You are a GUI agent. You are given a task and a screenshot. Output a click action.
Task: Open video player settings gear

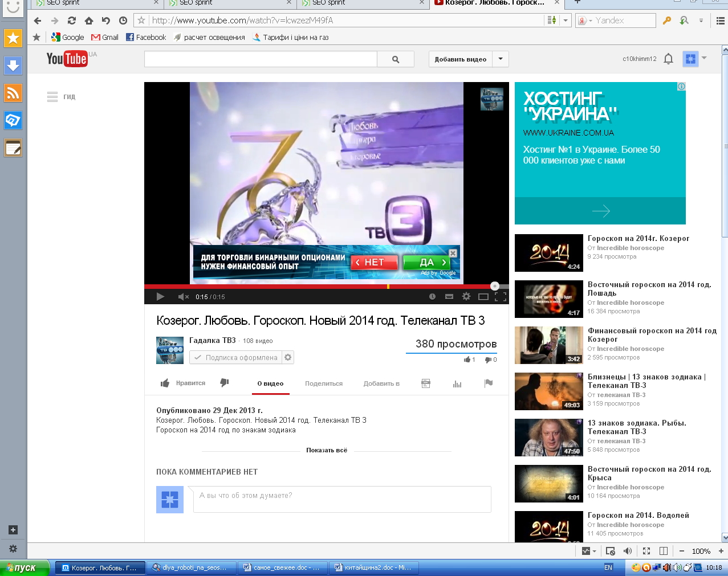[466, 296]
